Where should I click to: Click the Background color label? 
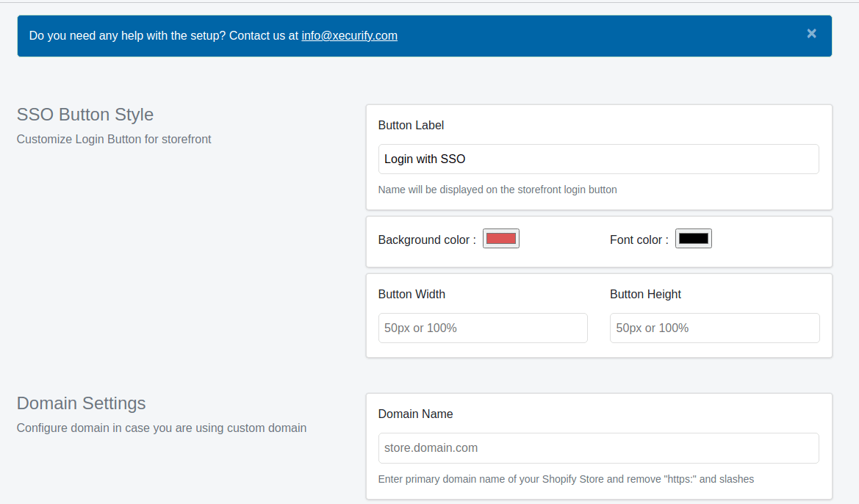coord(427,240)
